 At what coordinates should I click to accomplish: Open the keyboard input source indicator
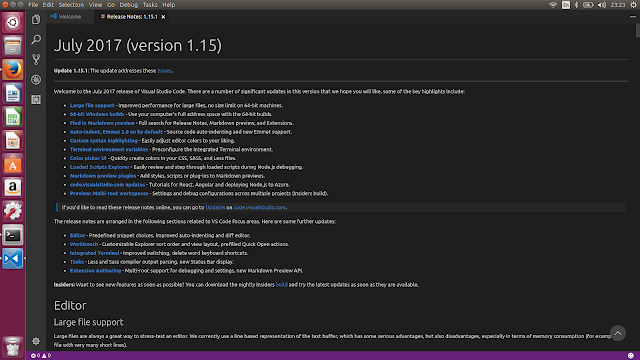point(566,5)
